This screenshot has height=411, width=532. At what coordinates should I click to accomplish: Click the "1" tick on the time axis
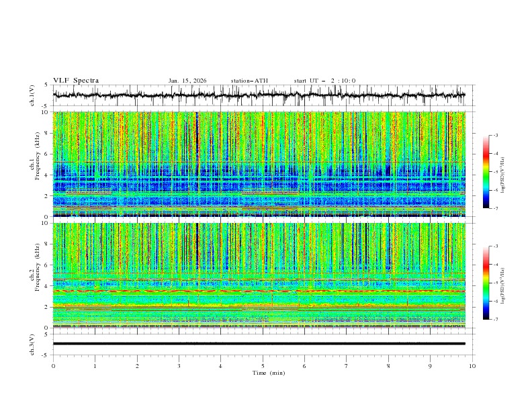[95, 366]
